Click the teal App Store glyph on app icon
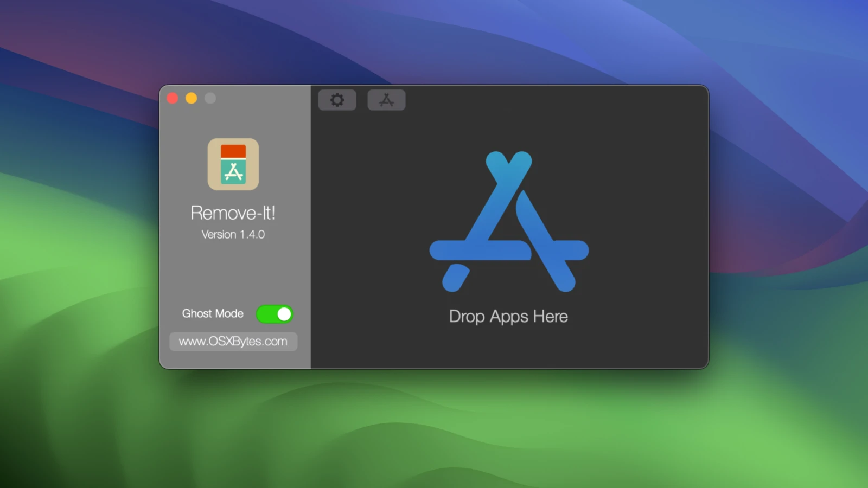 pyautogui.click(x=233, y=172)
